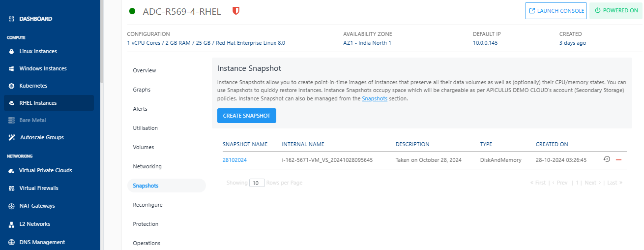Open snapshot 28102024 link
This screenshot has width=644, height=250.
tap(234, 160)
